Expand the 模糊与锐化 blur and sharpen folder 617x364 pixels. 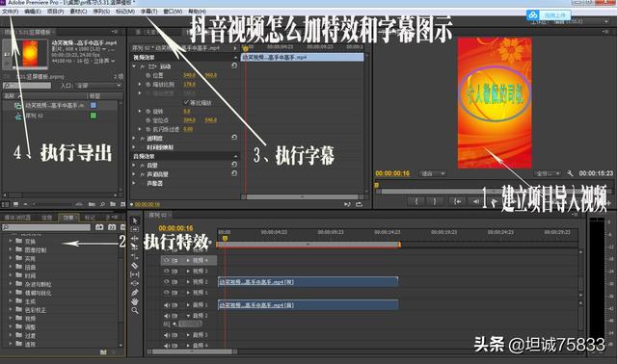tap(11, 293)
